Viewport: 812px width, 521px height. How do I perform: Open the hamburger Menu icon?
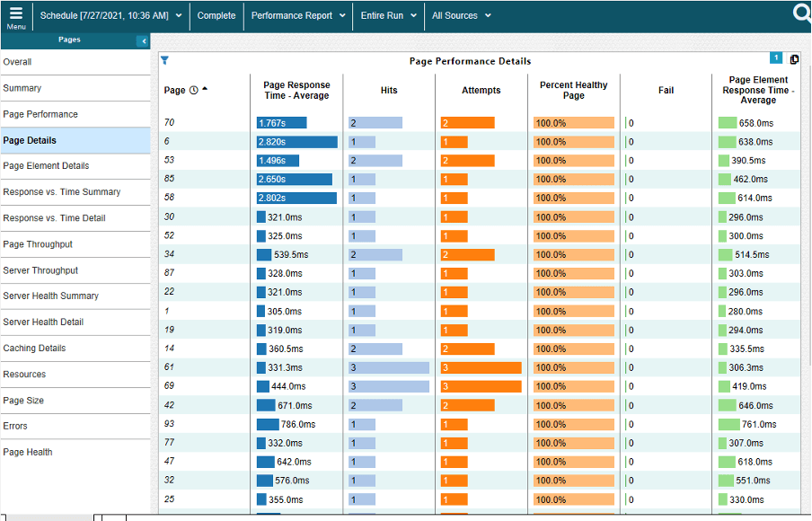coord(15,15)
